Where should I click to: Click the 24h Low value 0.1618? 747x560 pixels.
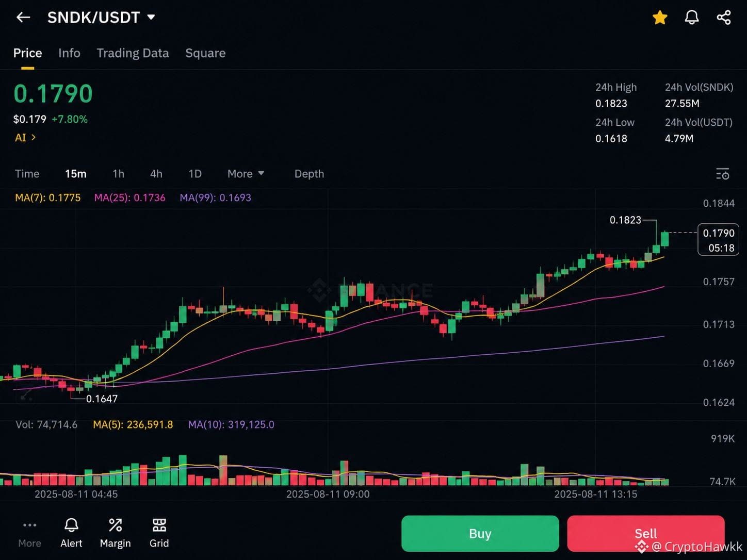point(611,139)
